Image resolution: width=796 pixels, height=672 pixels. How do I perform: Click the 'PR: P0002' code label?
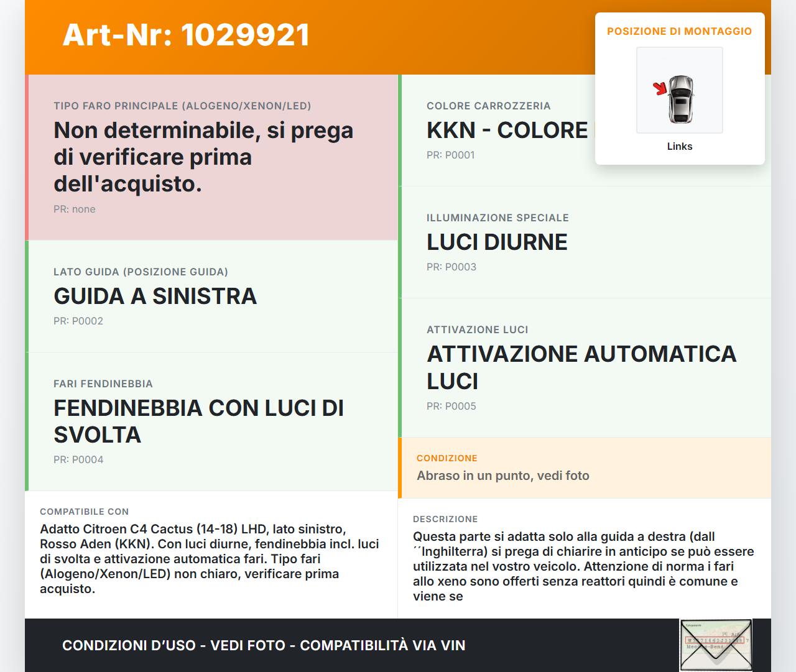78,321
